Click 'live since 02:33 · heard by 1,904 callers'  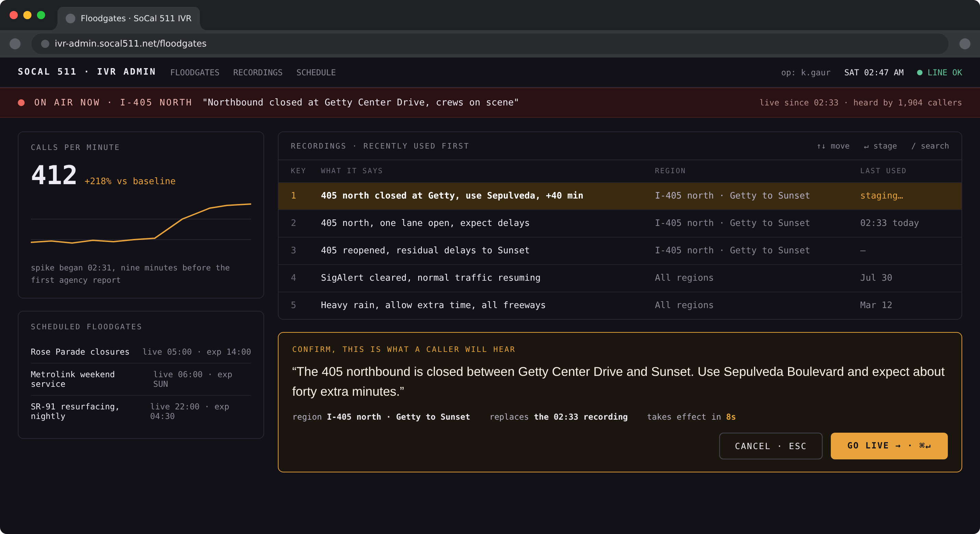pos(861,102)
